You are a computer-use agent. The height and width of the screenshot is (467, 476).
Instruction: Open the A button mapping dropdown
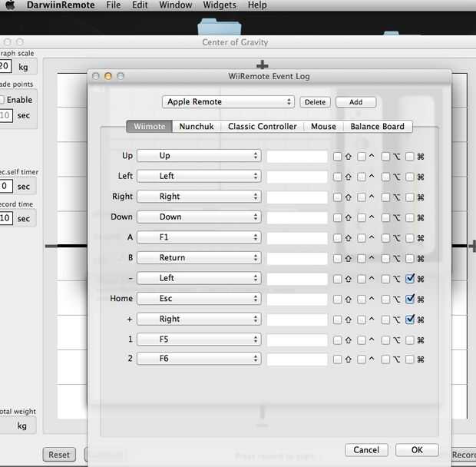coord(199,237)
